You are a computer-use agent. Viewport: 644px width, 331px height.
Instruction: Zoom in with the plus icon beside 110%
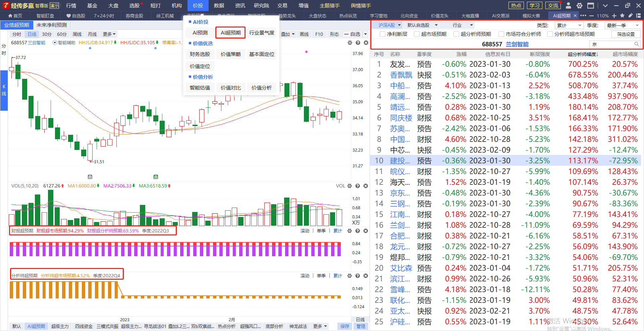614,16
